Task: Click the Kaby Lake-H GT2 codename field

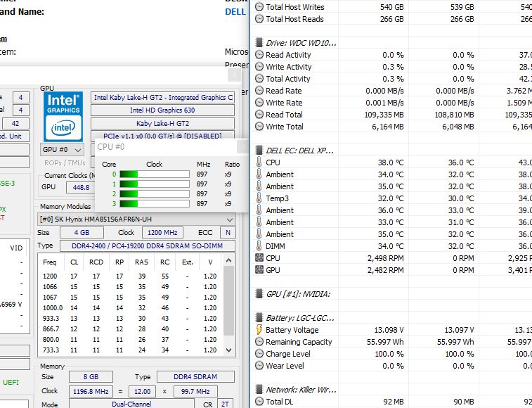Action: pyautogui.click(x=162, y=123)
